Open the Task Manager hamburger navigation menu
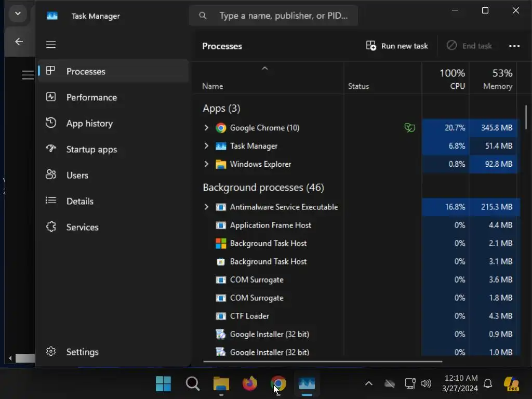Viewport: 532px width, 399px height. click(x=51, y=45)
